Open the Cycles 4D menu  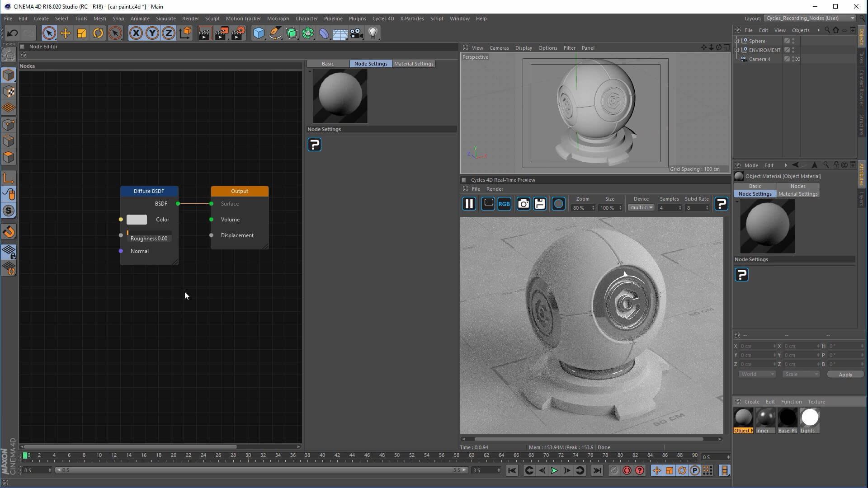click(x=383, y=19)
